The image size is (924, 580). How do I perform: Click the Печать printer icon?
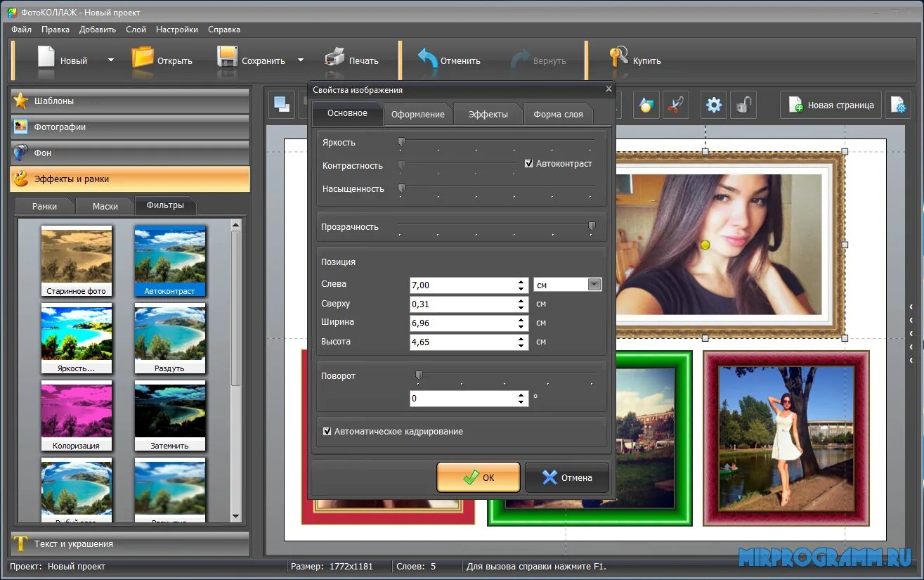pyautogui.click(x=334, y=58)
